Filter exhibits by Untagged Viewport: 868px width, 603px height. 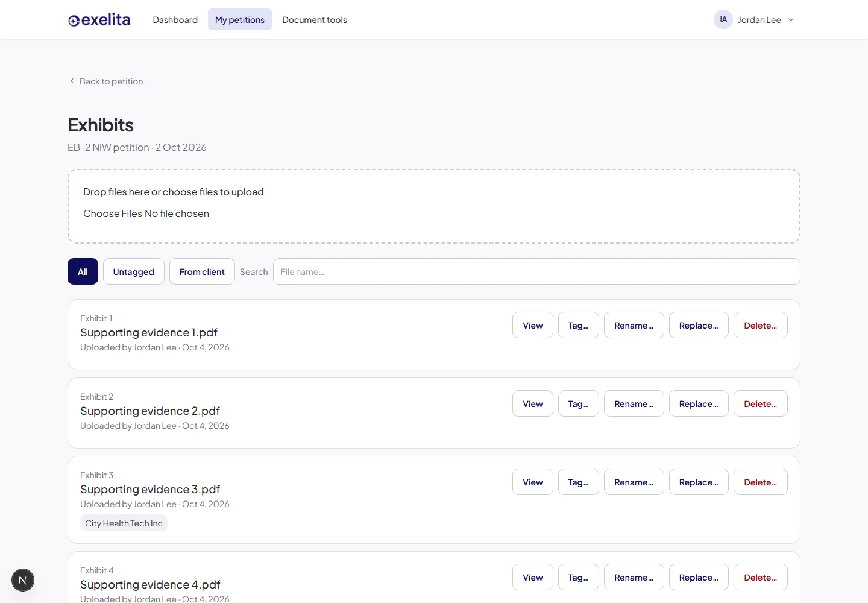(134, 272)
